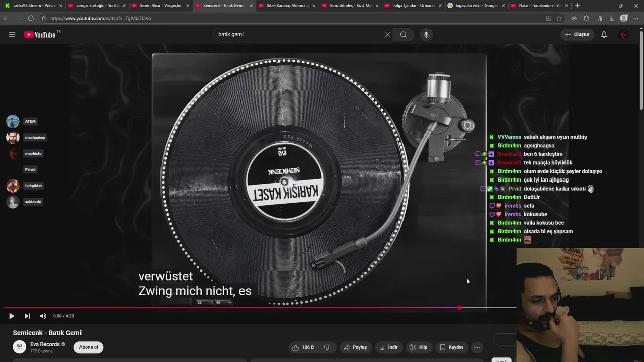
Task: Open the browser extensions puzzle icon
Action: 586,18
